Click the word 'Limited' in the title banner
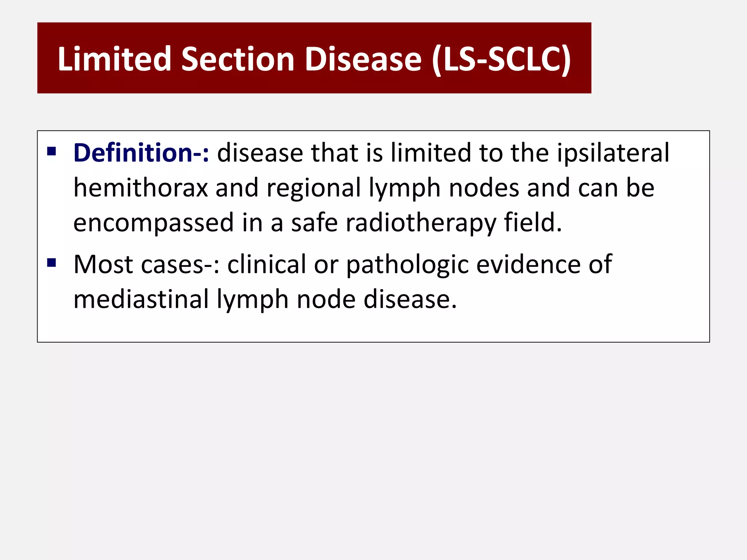 pos(115,59)
